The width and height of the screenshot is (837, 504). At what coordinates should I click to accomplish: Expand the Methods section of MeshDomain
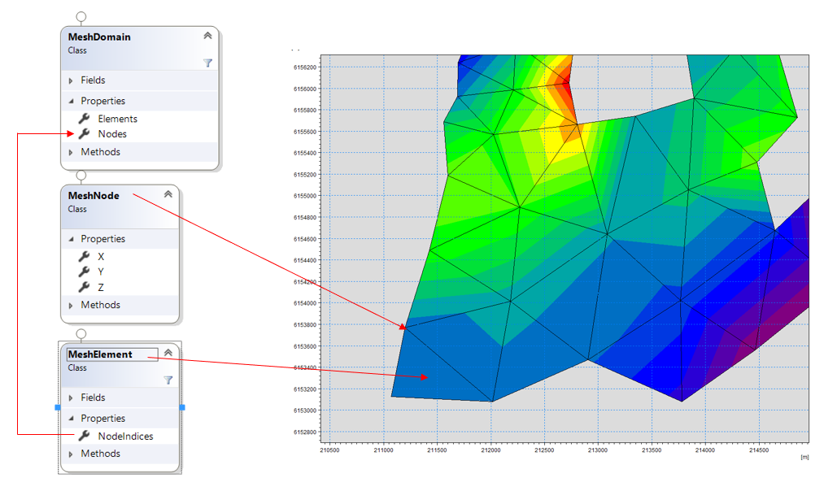(72, 152)
